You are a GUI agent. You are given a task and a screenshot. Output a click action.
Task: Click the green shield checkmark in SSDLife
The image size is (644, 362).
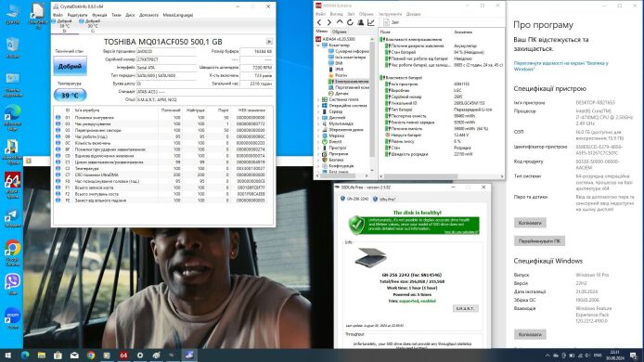[356, 225]
